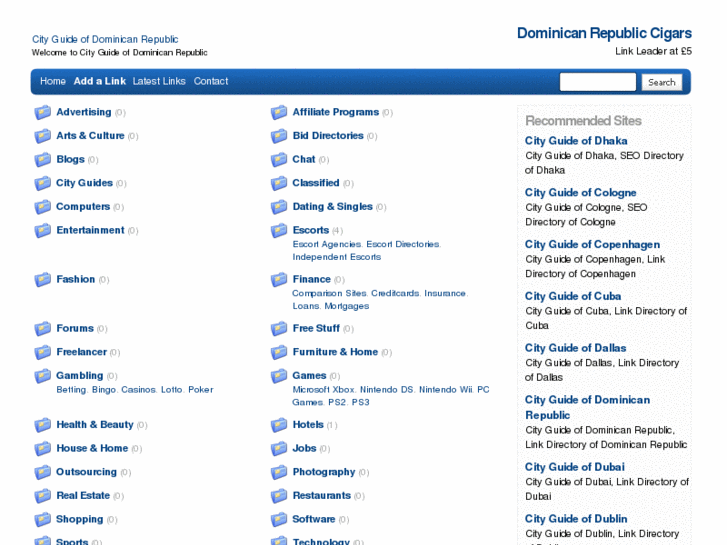Screen dimensions: 727x545
Task: Click the Freelancer folder icon
Action: point(43,353)
